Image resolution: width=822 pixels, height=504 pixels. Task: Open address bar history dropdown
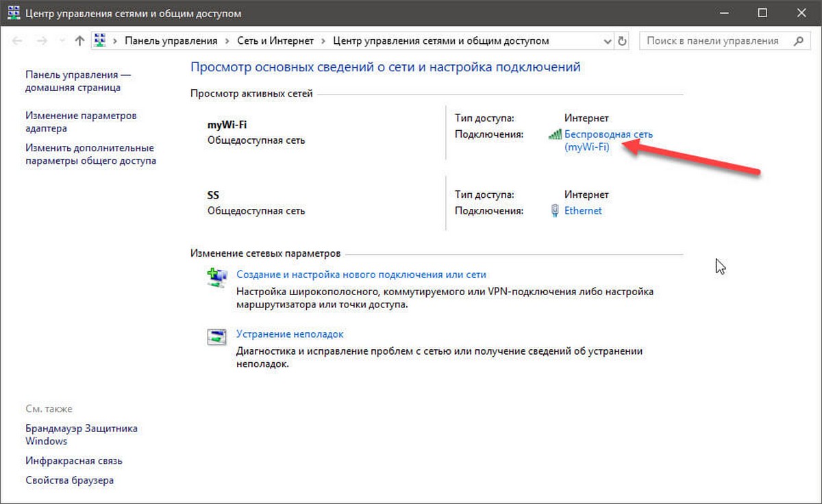pos(608,41)
